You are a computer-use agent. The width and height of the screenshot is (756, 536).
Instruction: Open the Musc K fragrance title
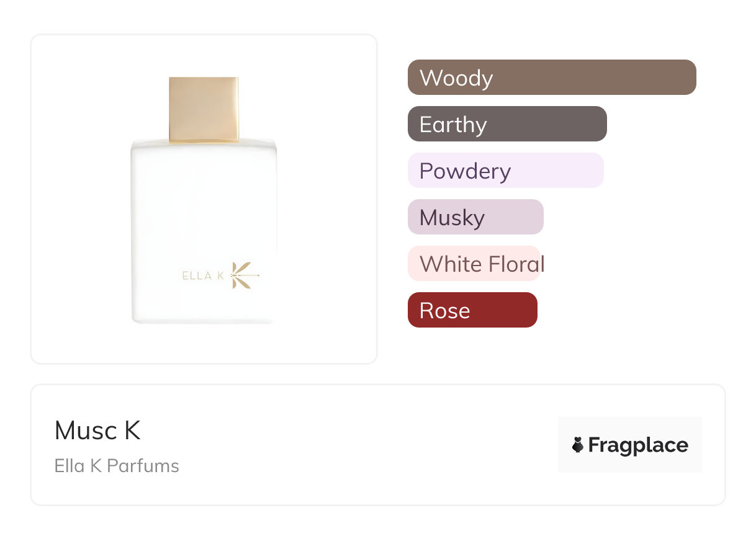coord(97,431)
